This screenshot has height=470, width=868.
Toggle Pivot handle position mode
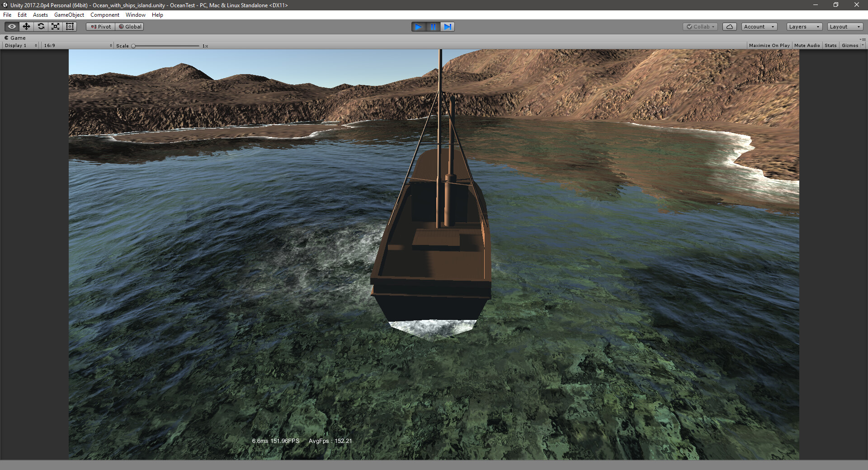point(100,27)
